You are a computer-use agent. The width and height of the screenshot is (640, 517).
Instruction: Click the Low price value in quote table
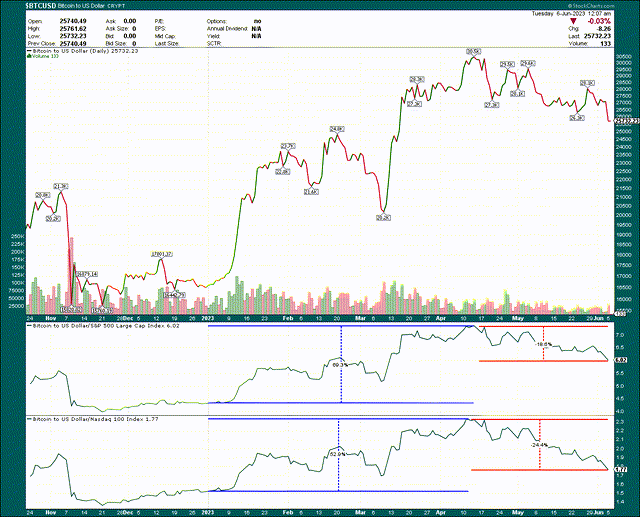coord(73,36)
